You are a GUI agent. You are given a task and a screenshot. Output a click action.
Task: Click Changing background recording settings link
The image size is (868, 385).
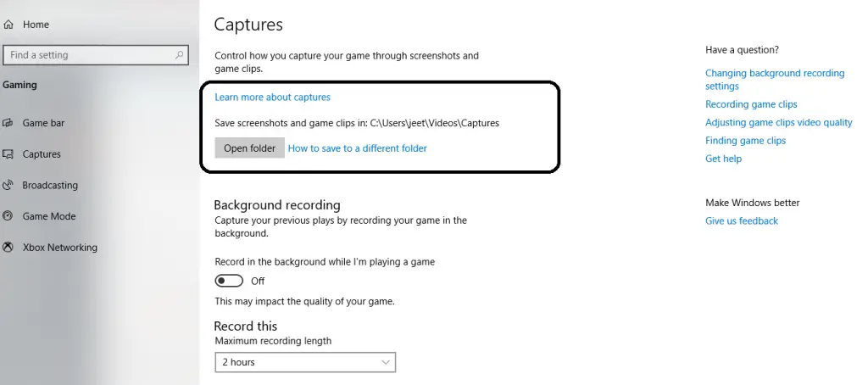pyautogui.click(x=775, y=79)
